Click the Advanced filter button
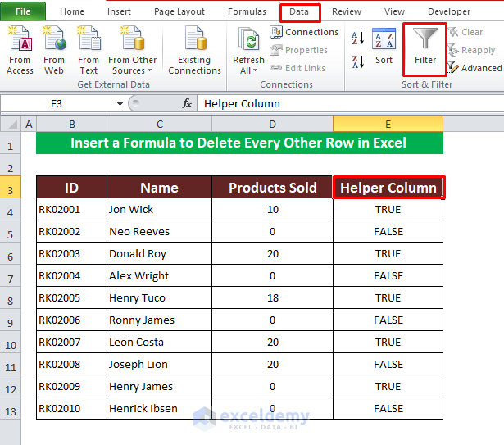504x445 pixels. [x=474, y=68]
